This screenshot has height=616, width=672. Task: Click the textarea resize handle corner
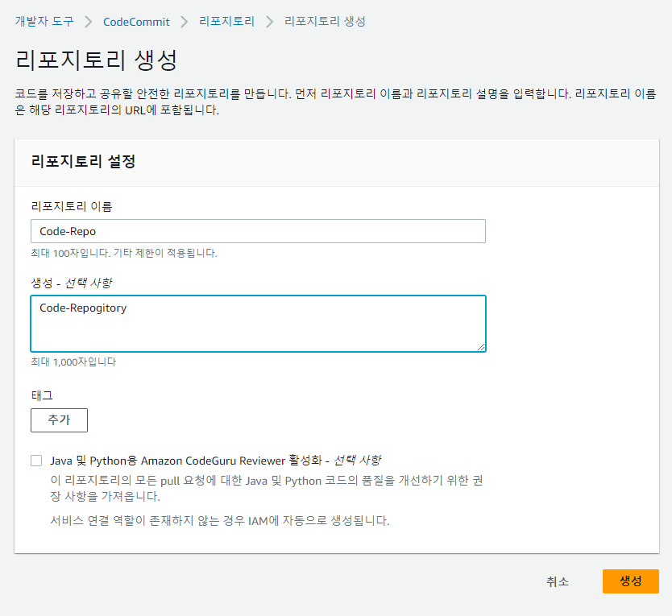click(x=481, y=347)
